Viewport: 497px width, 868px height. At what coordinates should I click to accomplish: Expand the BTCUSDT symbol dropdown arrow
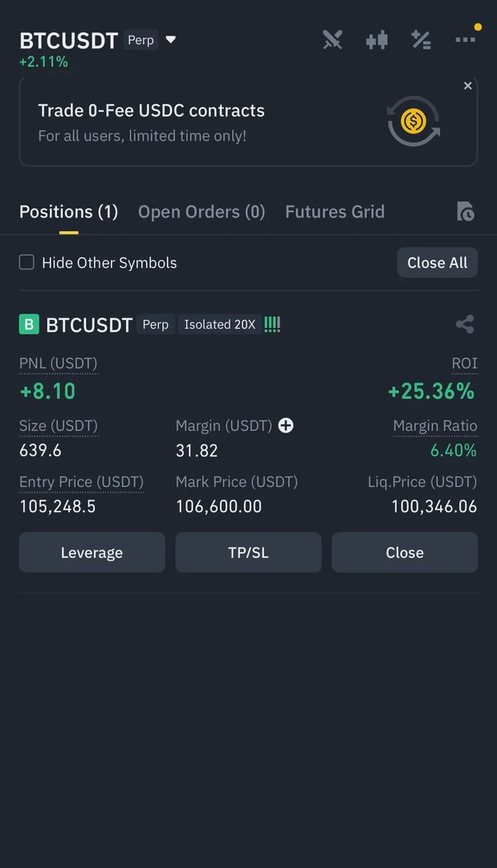(170, 39)
